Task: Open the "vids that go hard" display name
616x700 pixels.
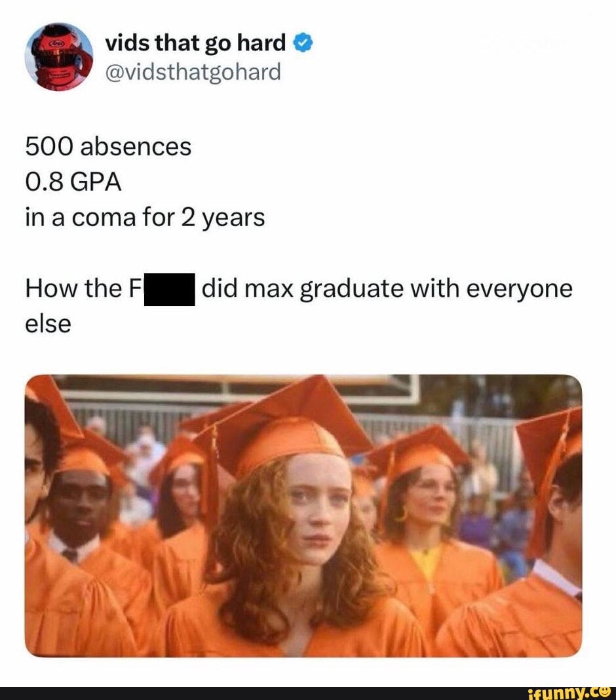Action: pyautogui.click(x=195, y=43)
